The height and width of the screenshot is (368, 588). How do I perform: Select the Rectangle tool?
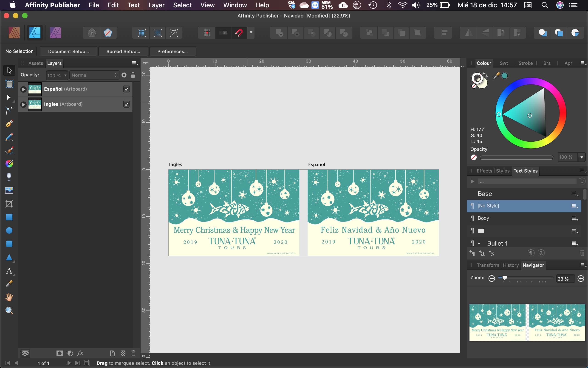pos(9,217)
